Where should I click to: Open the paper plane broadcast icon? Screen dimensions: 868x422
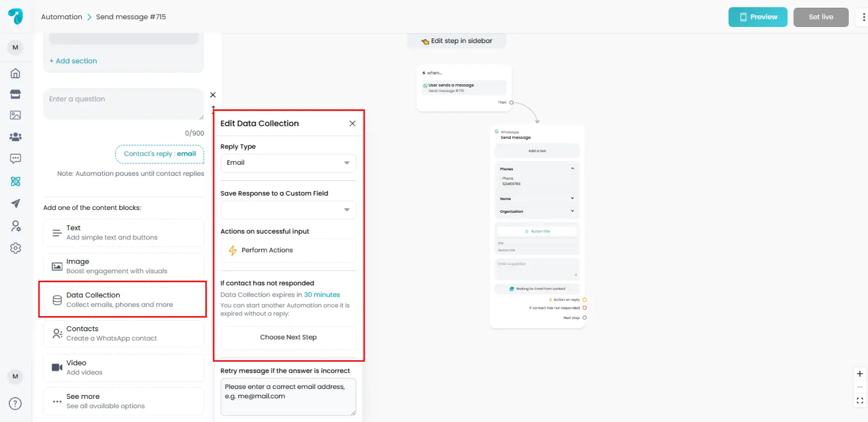point(15,203)
